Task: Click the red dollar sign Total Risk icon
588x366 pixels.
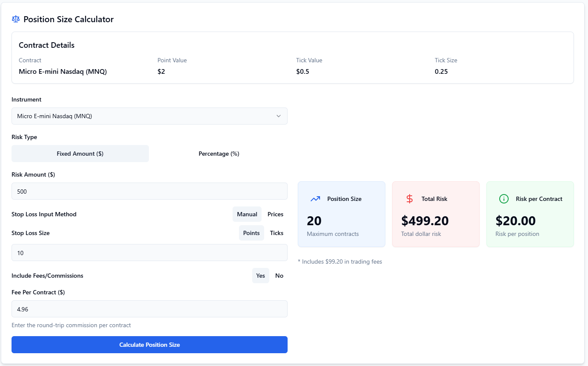Action: point(410,199)
